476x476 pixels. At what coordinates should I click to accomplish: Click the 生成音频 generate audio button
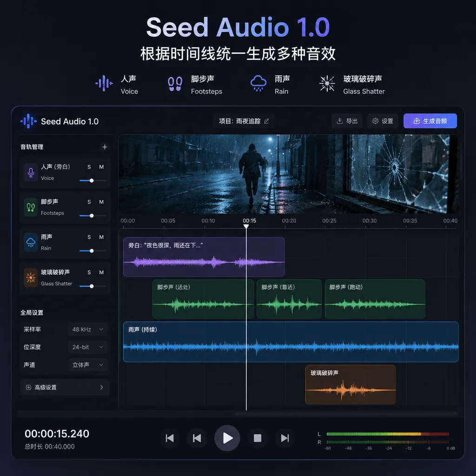pos(430,121)
